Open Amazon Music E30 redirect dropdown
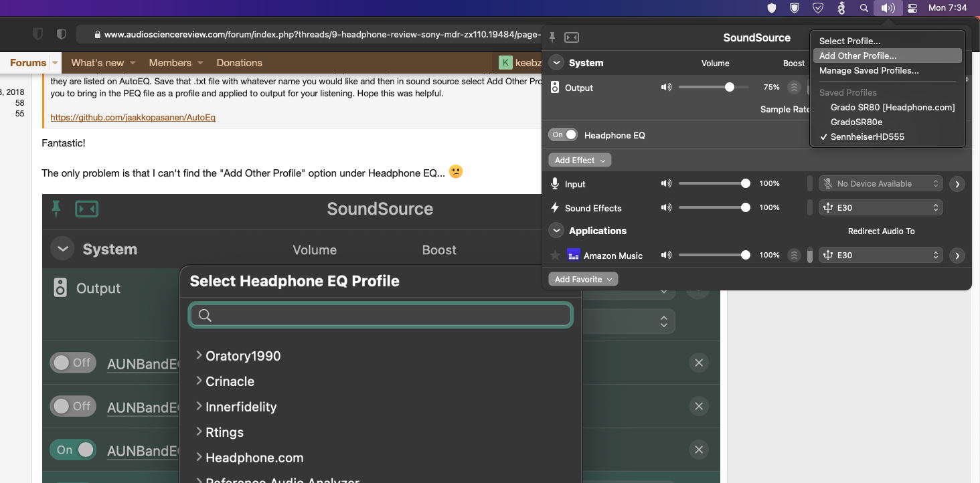The width and height of the screenshot is (980, 483). 881,255
